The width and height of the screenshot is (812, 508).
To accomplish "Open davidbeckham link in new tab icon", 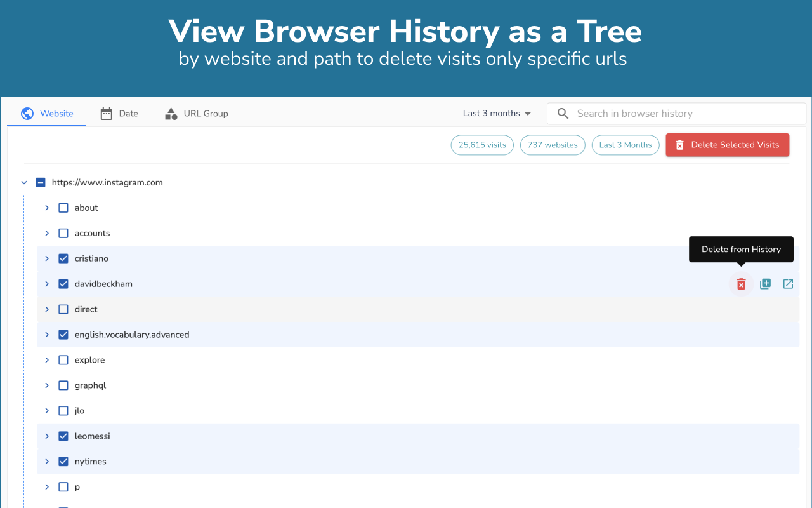I will 788,284.
